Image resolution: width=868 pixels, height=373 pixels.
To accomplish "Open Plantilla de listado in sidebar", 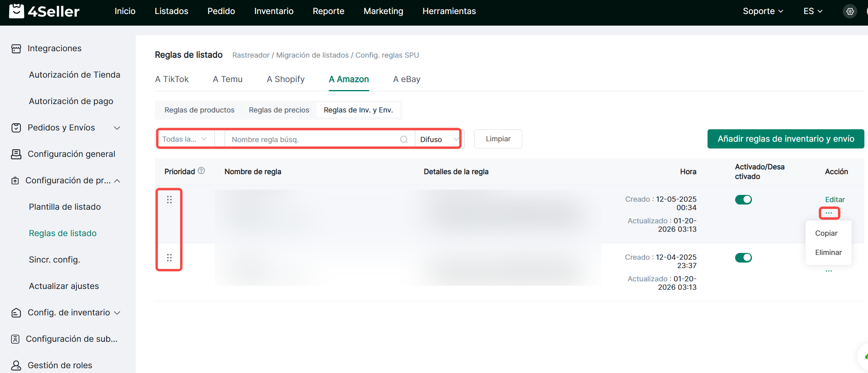I will coord(65,207).
